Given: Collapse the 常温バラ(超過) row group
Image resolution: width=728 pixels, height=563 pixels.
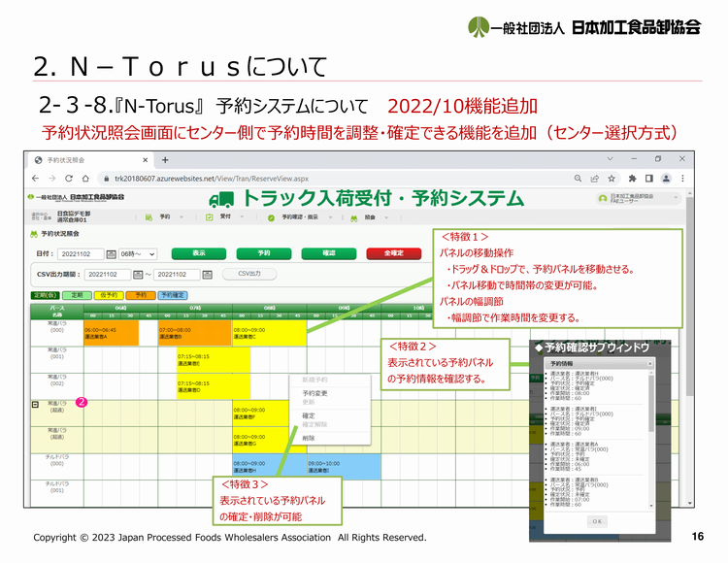Looking at the screenshot, I should 35,404.
